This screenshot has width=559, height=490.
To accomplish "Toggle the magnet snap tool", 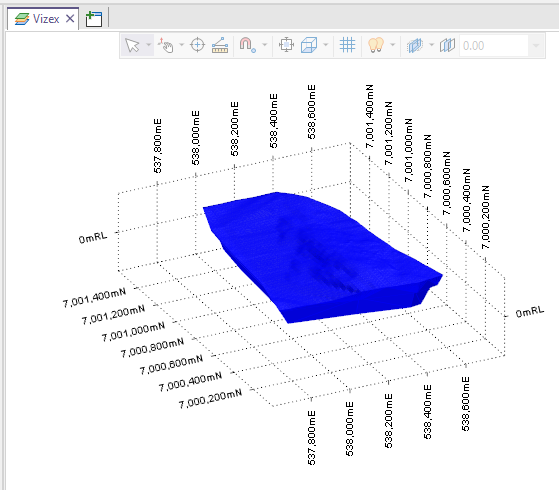I will click(247, 45).
